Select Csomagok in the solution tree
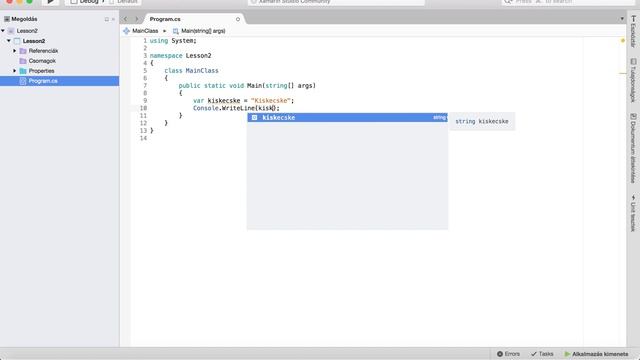Viewport: 640px width, 360px height. coord(42,61)
